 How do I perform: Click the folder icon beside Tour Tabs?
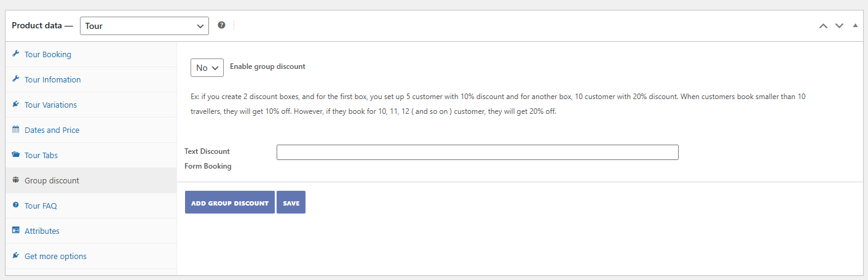coord(16,155)
